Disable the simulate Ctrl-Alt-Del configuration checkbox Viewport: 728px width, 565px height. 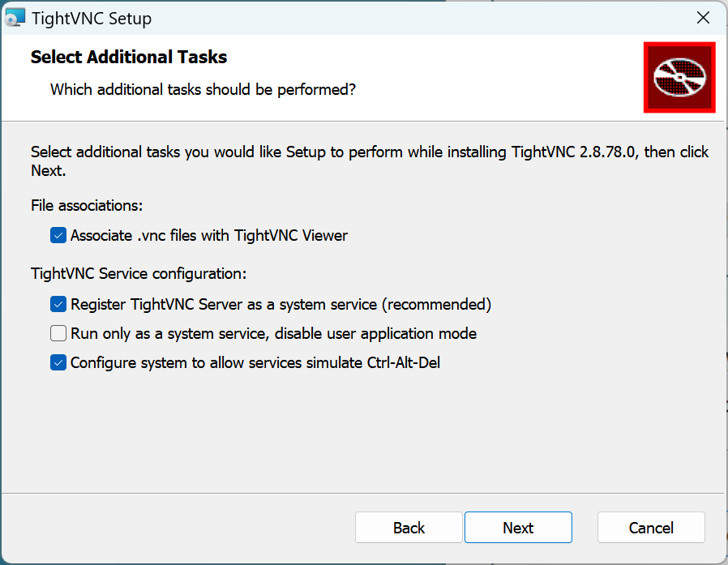[58, 362]
